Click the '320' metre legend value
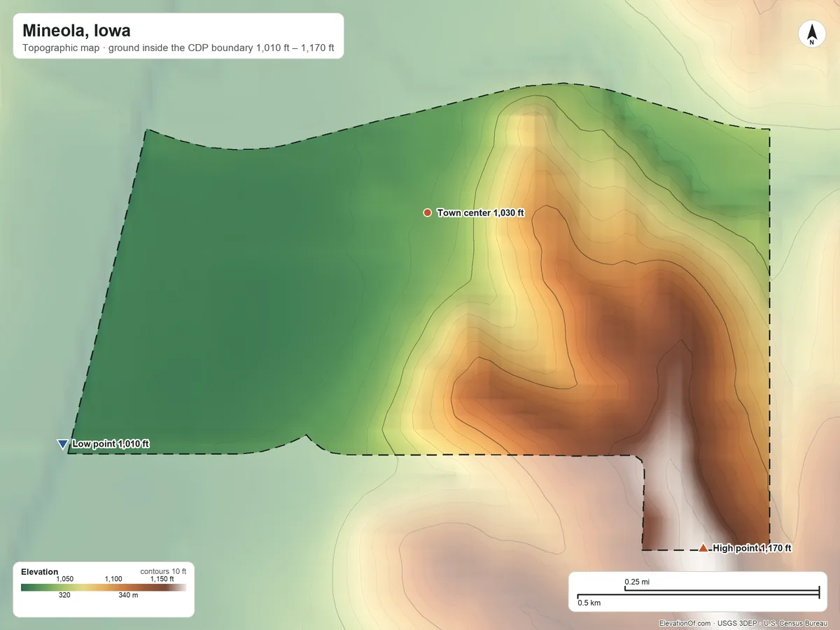Screen dimensions: 840x630 (65, 596)
